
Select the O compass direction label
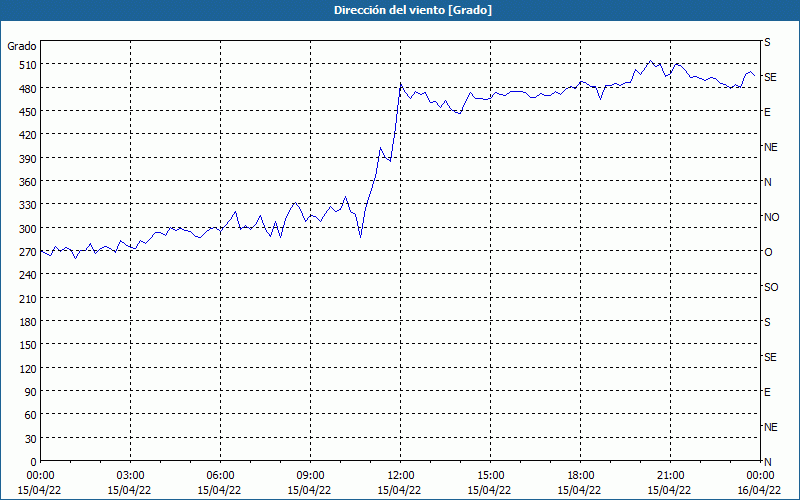click(x=768, y=252)
